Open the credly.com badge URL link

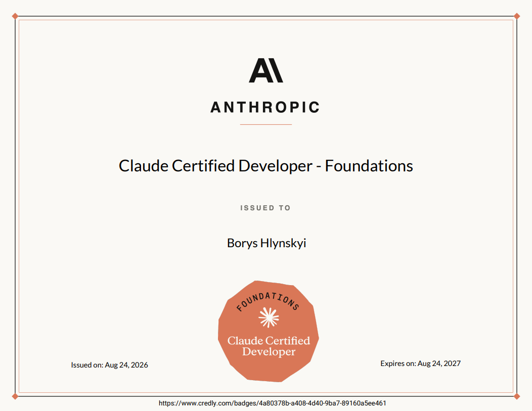tap(273, 403)
